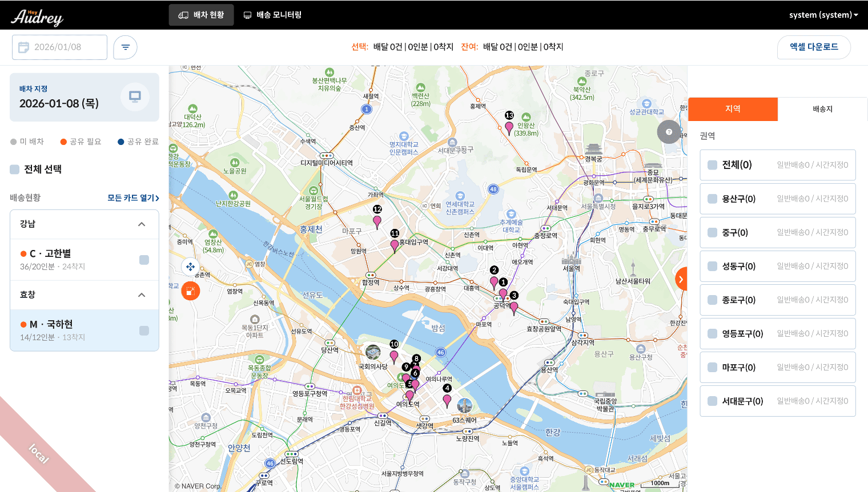Click the 모든 카드 열기 link

coord(133,198)
